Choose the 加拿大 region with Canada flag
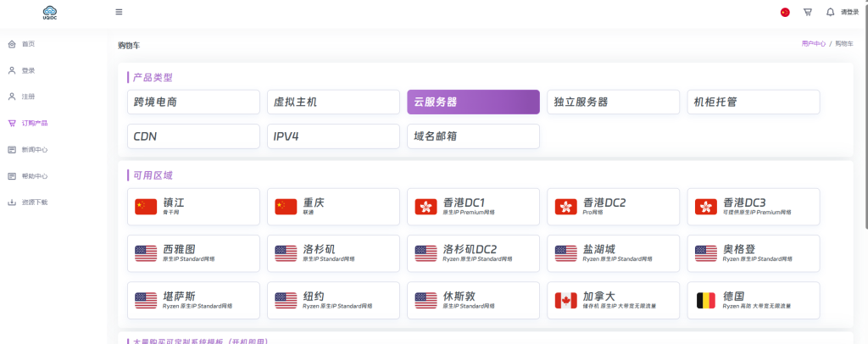This screenshot has width=868, height=344. (613, 300)
